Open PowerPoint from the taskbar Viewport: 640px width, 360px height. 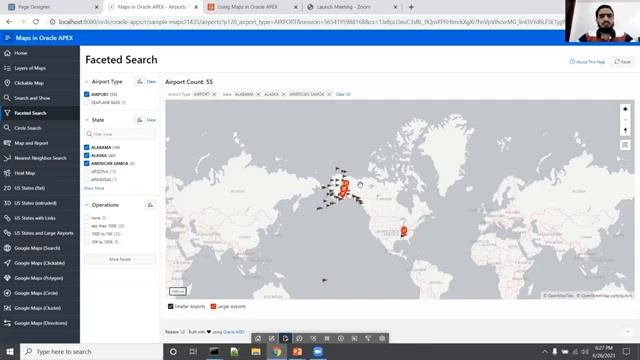point(297,351)
